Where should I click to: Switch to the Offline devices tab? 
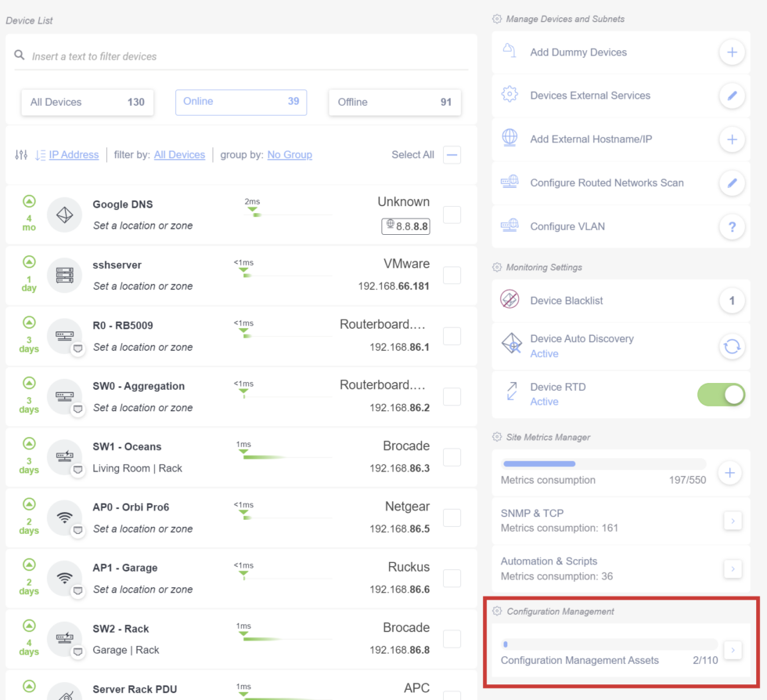394,102
